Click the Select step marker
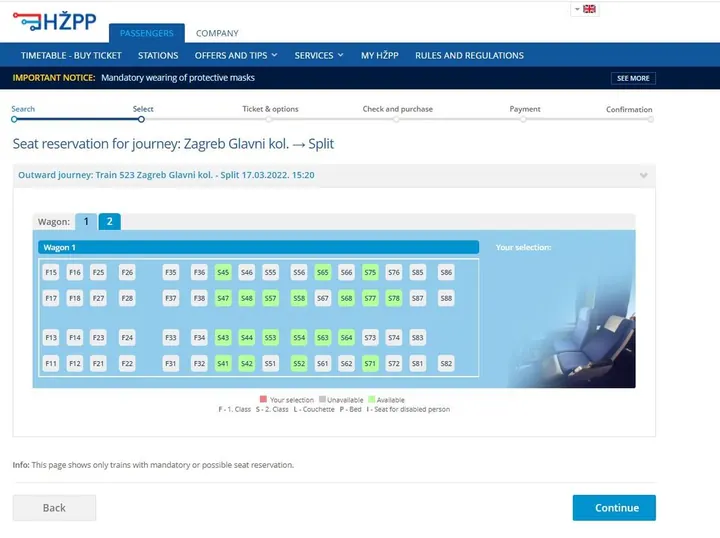This screenshot has width=720, height=538. pos(141,119)
